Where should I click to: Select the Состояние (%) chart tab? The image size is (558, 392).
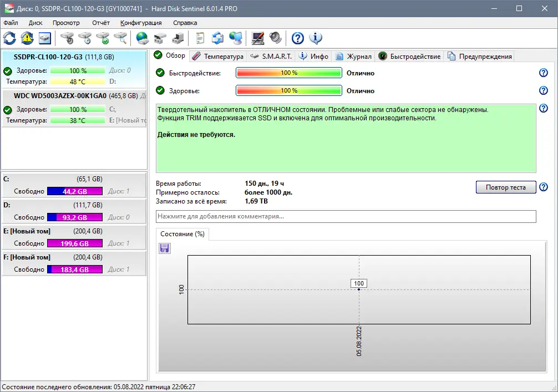182,234
